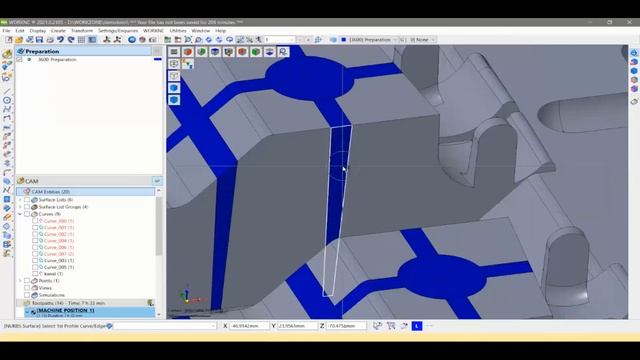The width and height of the screenshot is (640, 360).
Task: Click the Preparation panel options button
Action: (x=157, y=51)
